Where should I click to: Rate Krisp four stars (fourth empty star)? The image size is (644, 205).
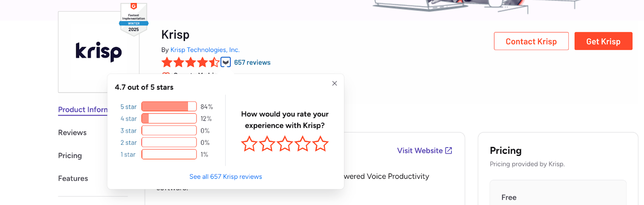click(303, 143)
